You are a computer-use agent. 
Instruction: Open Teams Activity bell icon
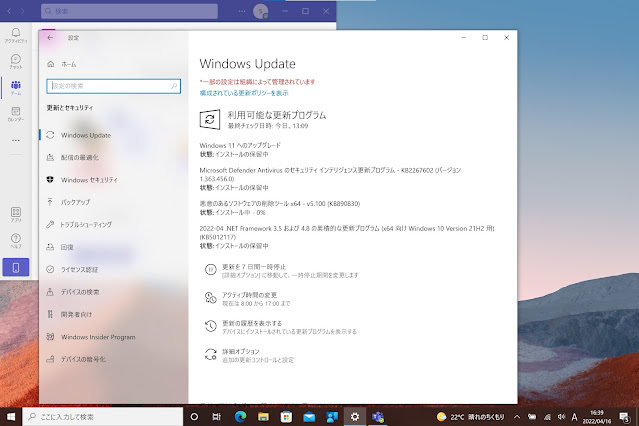pos(16,35)
